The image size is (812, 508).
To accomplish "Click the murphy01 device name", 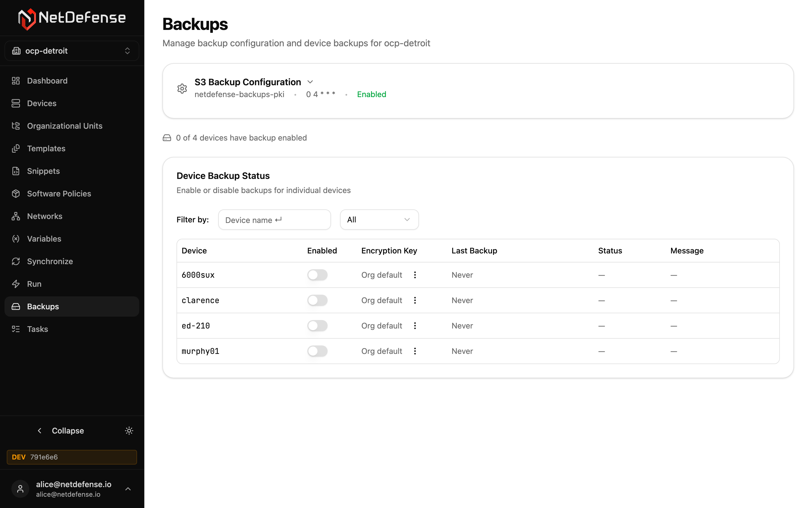I will coord(200,351).
